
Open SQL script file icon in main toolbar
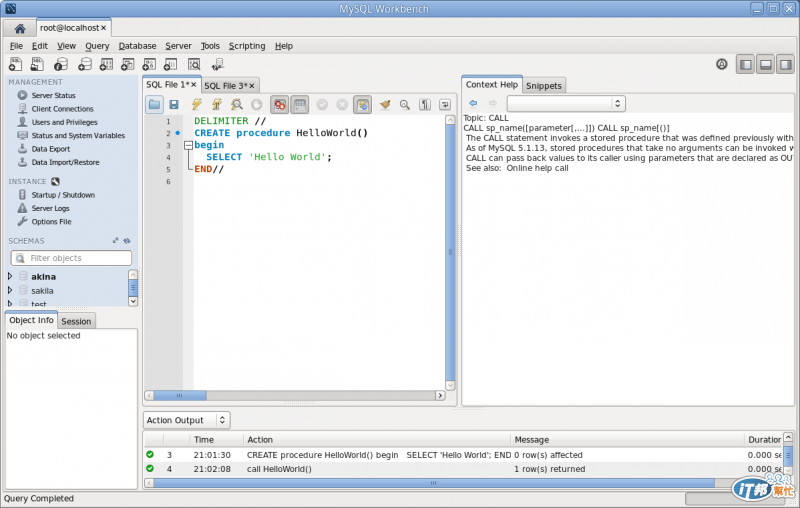[37, 64]
